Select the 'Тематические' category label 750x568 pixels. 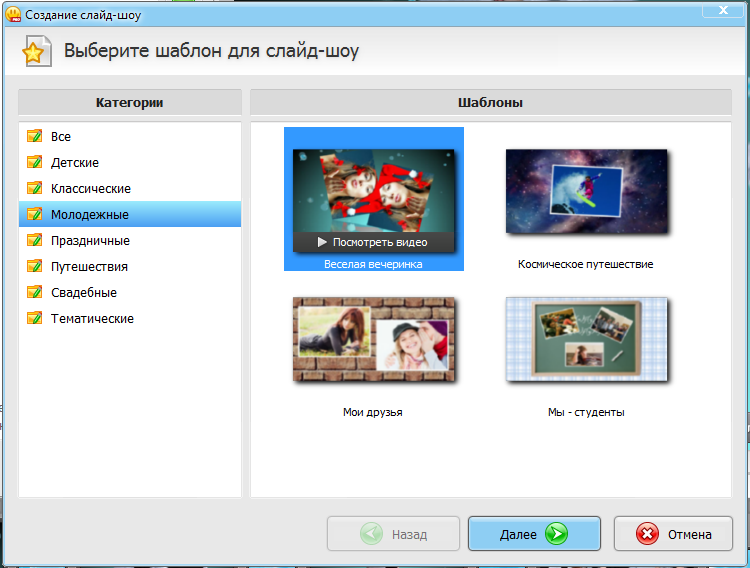92,318
